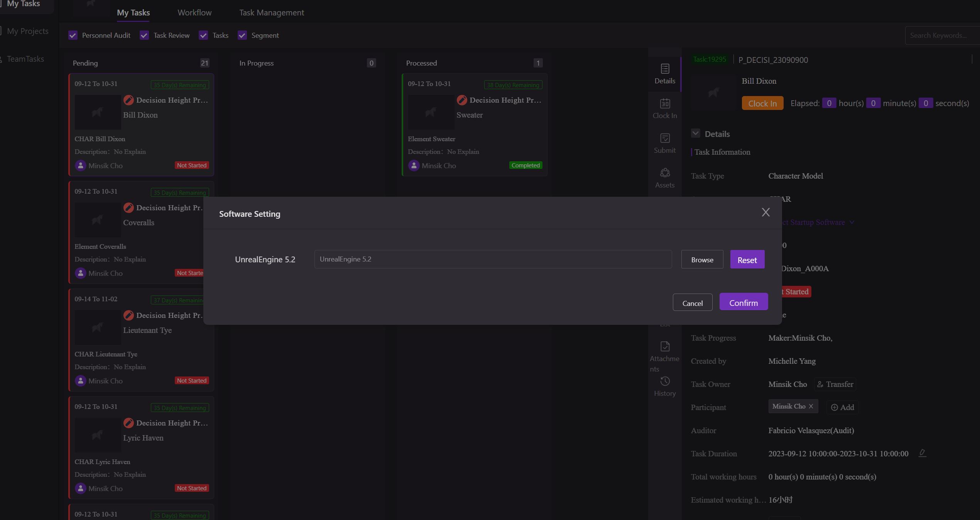Click the Bill Dixon card thumbnail

pyautogui.click(x=98, y=112)
